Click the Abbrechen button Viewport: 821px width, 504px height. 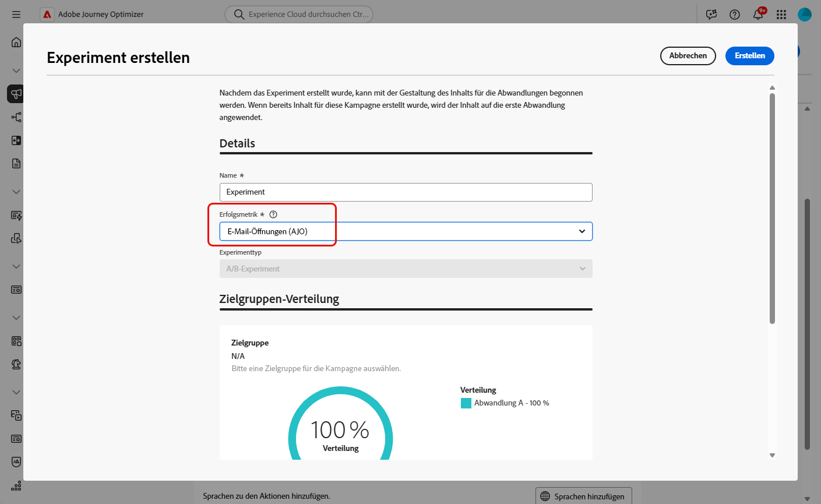pos(688,56)
